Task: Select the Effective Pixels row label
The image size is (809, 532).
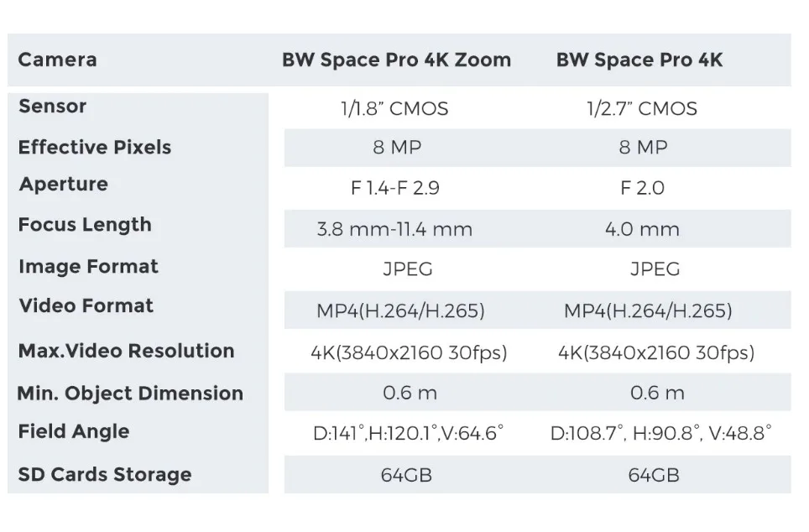Action: click(95, 147)
